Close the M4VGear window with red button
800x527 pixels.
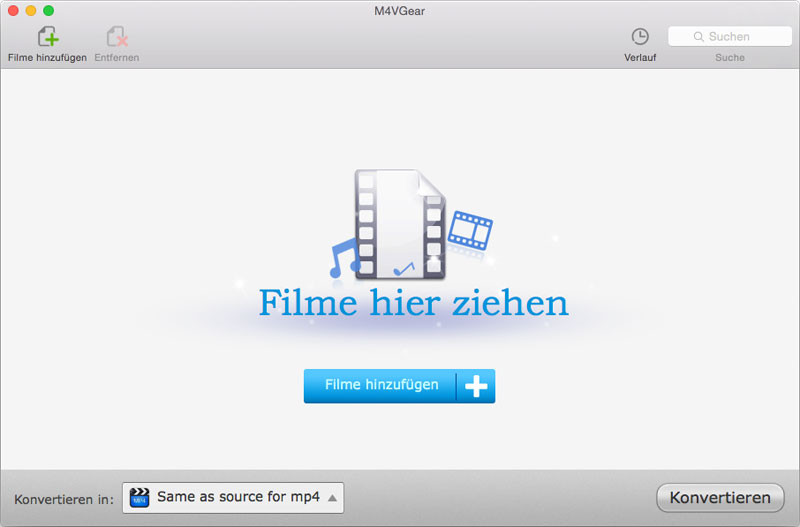[13, 11]
